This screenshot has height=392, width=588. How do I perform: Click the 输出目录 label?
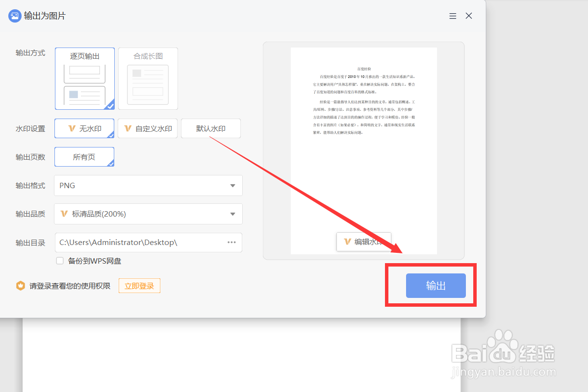[30, 243]
